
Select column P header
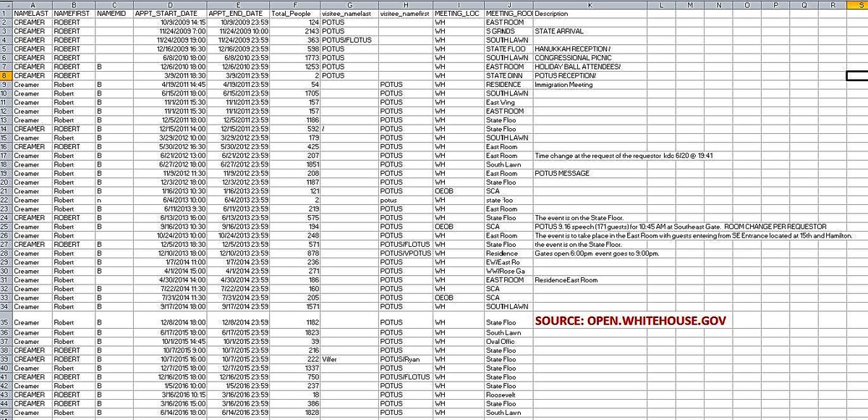[x=775, y=4]
